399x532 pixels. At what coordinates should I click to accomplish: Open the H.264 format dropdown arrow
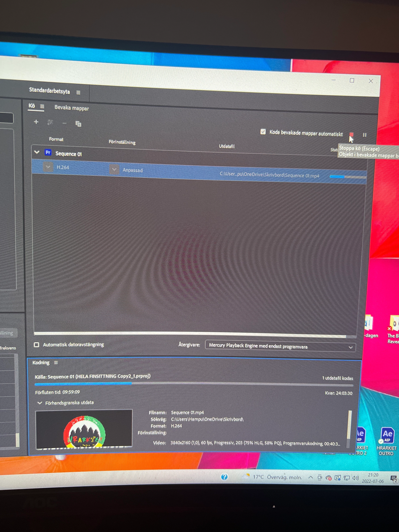point(48,167)
